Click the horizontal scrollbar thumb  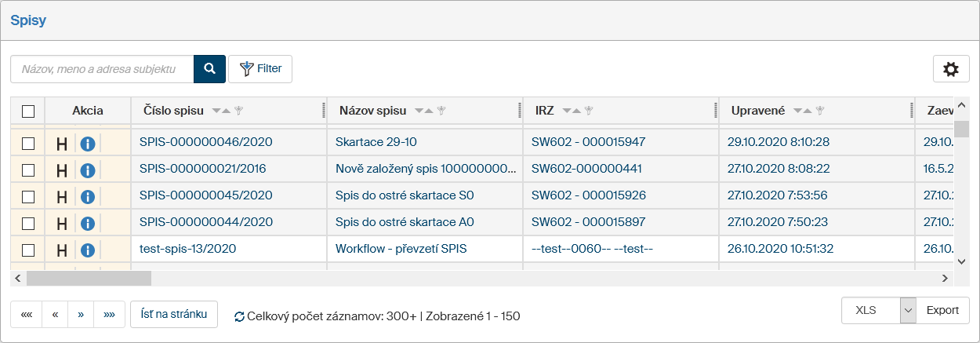pos(89,278)
